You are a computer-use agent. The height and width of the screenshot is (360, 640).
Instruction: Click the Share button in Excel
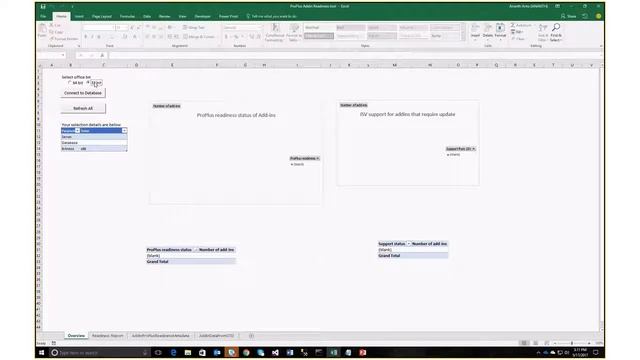click(568, 16)
